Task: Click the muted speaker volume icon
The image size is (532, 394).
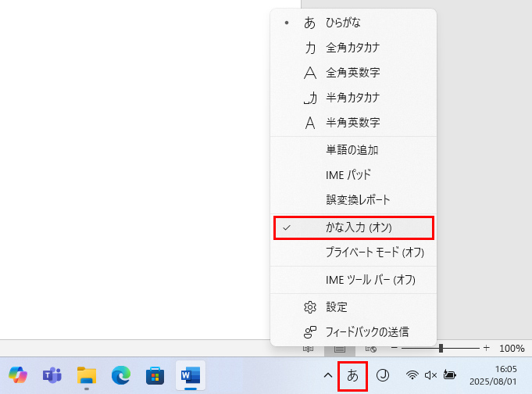Action: pyautogui.click(x=430, y=375)
